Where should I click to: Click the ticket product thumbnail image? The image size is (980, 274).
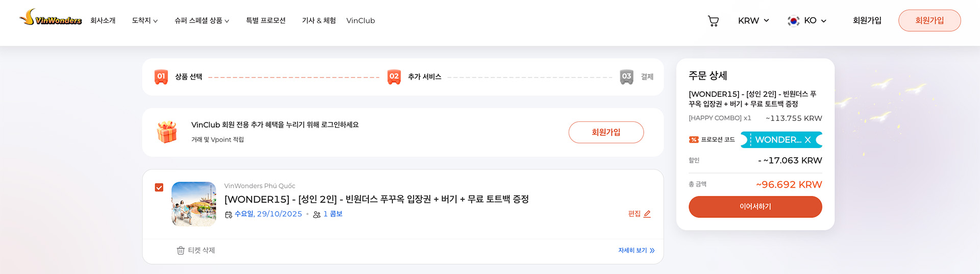coord(194,204)
